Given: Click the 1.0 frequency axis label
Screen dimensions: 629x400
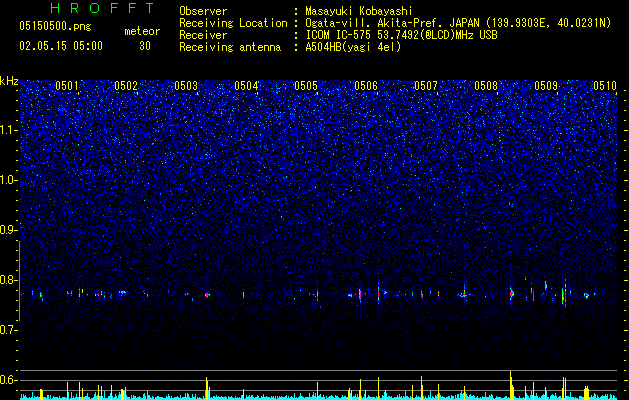Looking at the screenshot, I should point(9,180).
